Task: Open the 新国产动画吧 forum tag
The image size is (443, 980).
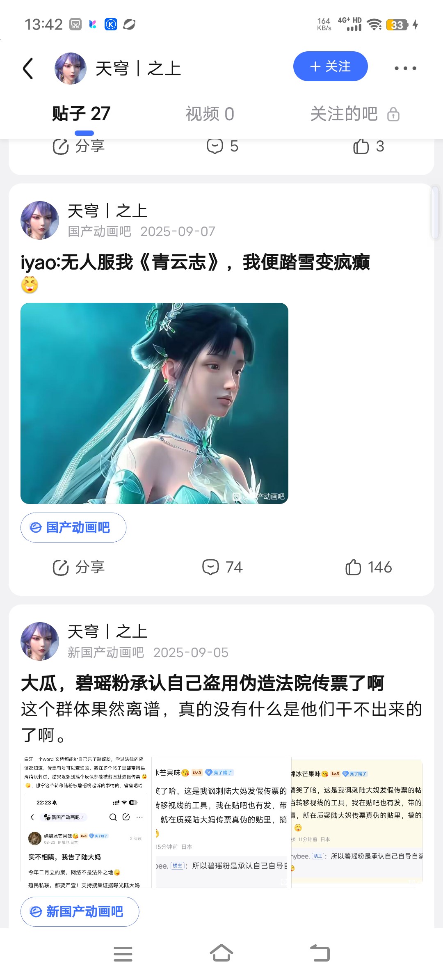Action: 80,911
